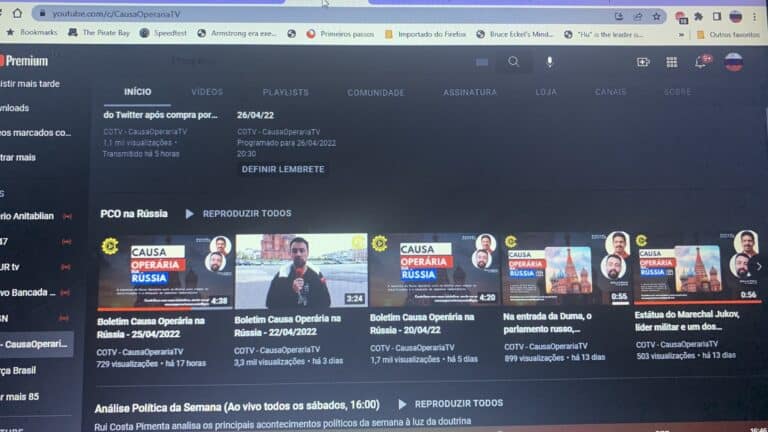
Task: Bookmark this page with the star icon
Action: [657, 16]
